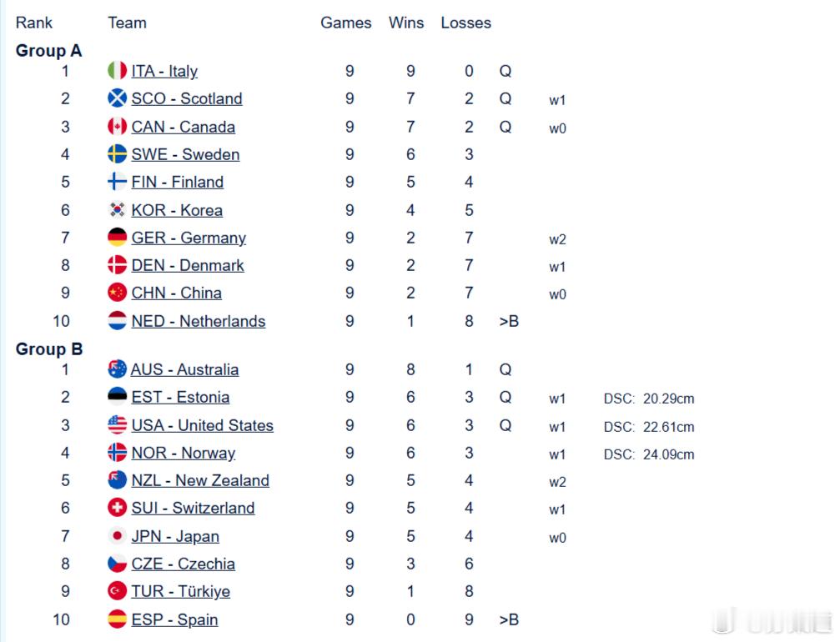Open the NZL - New Zealand link

pos(200,480)
